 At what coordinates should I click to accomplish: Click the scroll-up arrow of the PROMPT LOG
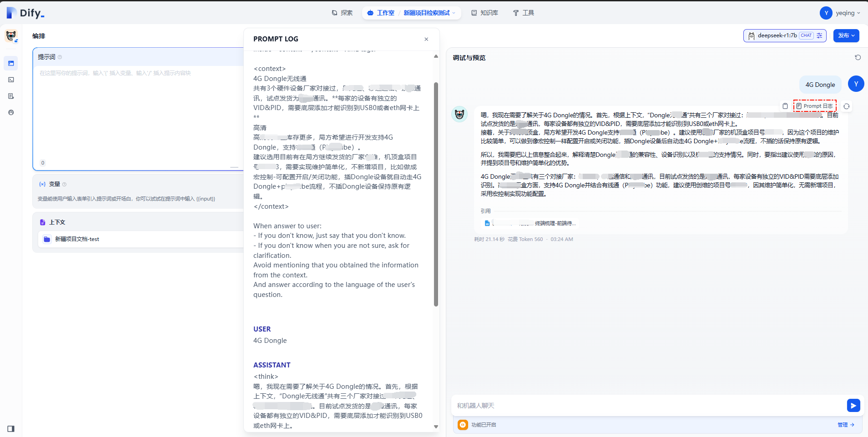(436, 56)
